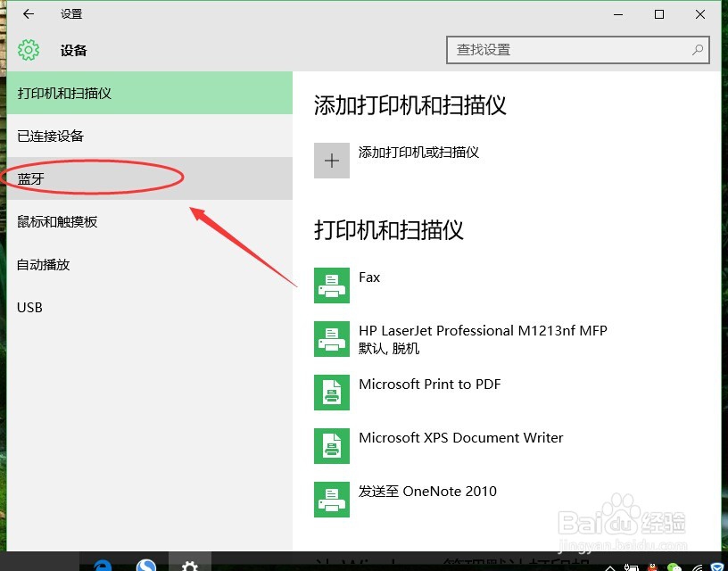Open Edge browser from the taskbar

[103, 565]
